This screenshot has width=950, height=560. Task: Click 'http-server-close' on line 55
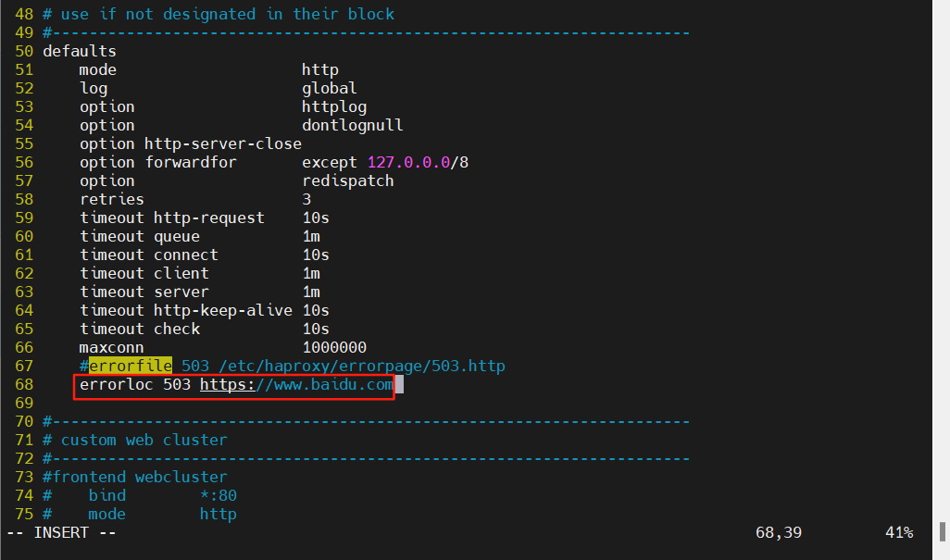(222, 144)
